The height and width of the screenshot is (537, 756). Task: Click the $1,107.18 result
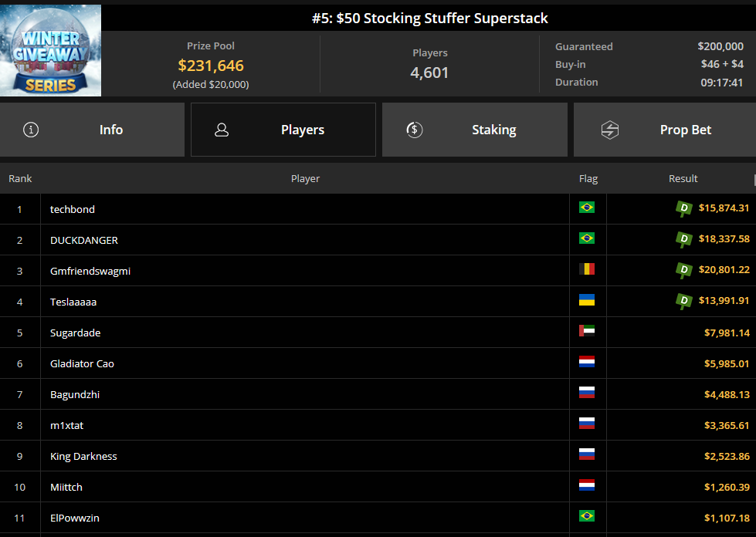727,518
